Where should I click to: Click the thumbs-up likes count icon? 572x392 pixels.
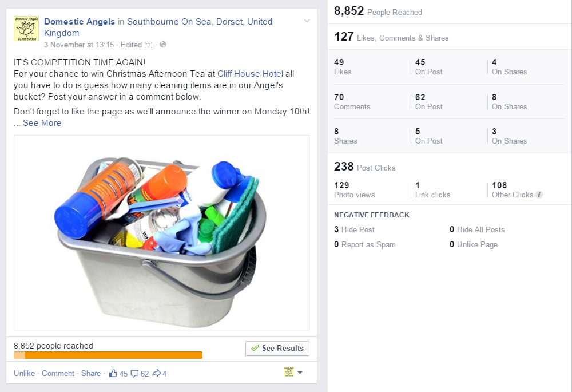(113, 374)
